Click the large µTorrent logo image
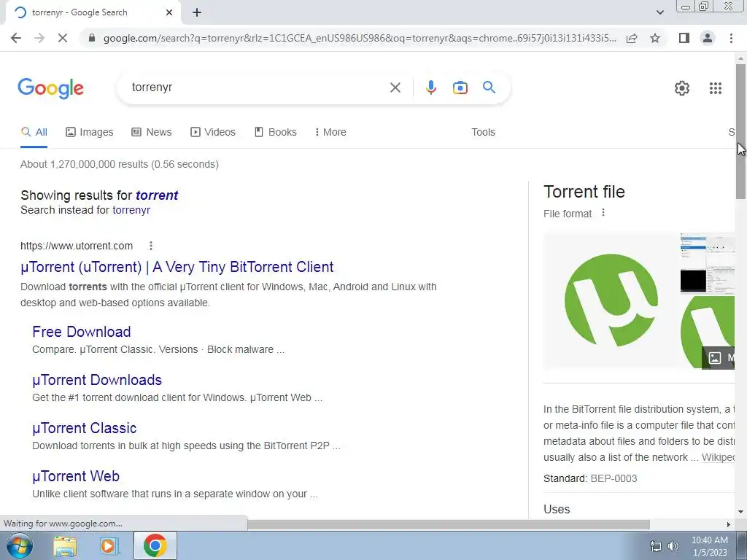 click(x=611, y=300)
